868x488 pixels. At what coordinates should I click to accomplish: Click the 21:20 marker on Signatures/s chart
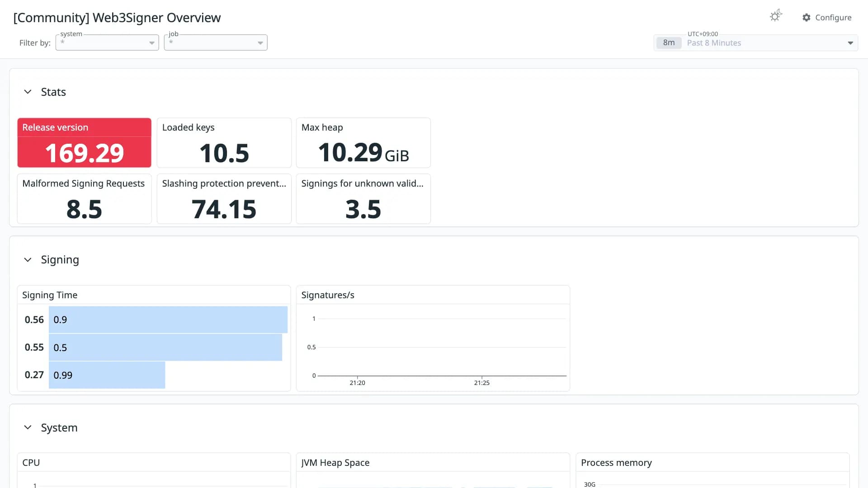click(x=357, y=383)
